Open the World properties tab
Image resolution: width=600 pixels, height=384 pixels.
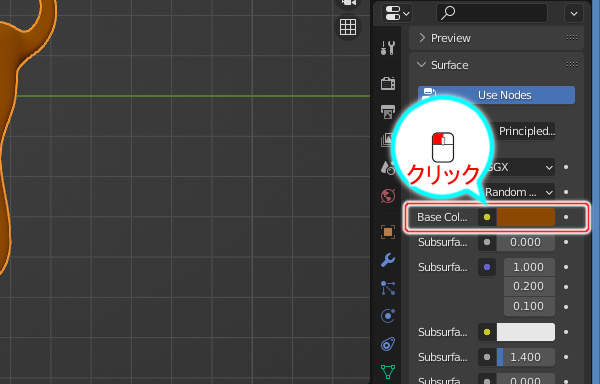[x=388, y=196]
